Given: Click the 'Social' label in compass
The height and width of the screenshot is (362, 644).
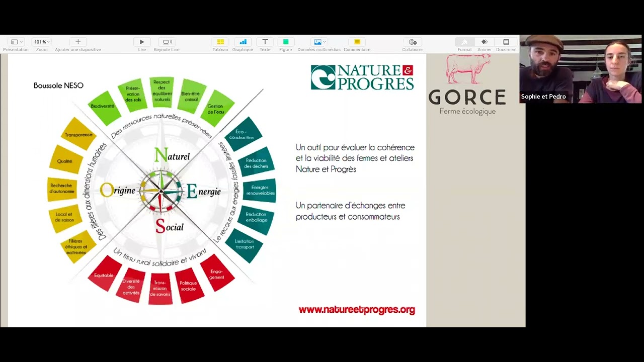Looking at the screenshot, I should pyautogui.click(x=170, y=226).
